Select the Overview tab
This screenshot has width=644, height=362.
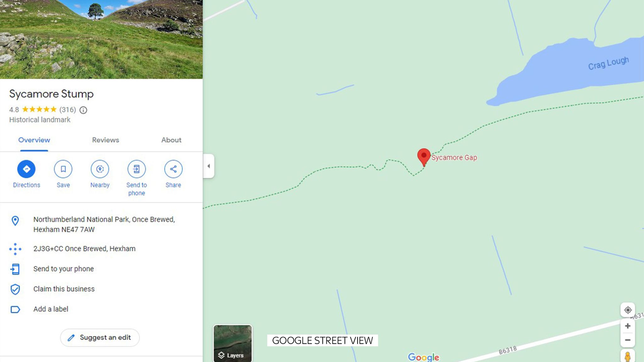click(x=34, y=140)
